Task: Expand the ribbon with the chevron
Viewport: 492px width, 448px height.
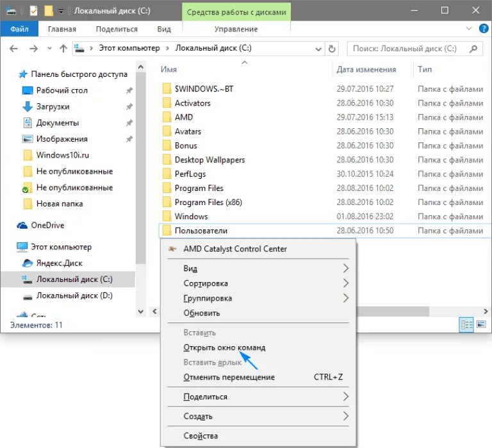Action: coord(469,29)
